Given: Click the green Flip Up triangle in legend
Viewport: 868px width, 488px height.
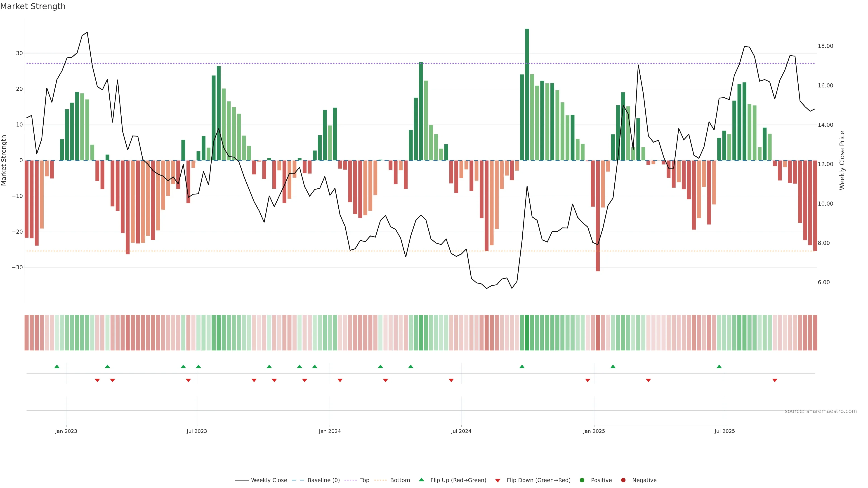Looking at the screenshot, I should pos(421,480).
